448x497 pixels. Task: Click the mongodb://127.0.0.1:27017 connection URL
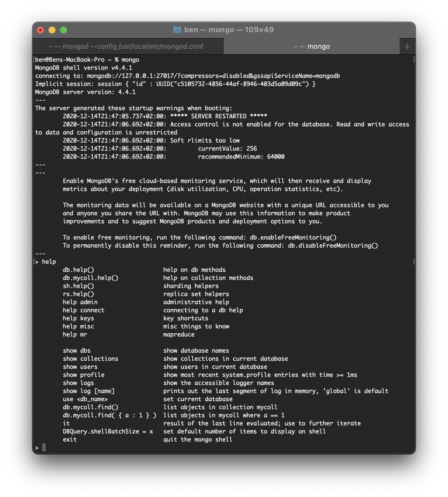pos(214,76)
